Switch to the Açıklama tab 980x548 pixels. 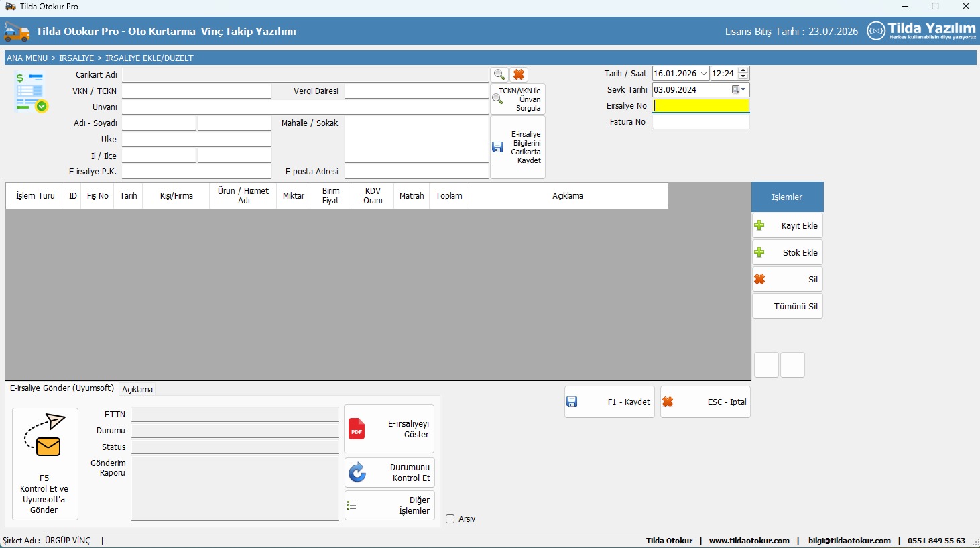137,390
